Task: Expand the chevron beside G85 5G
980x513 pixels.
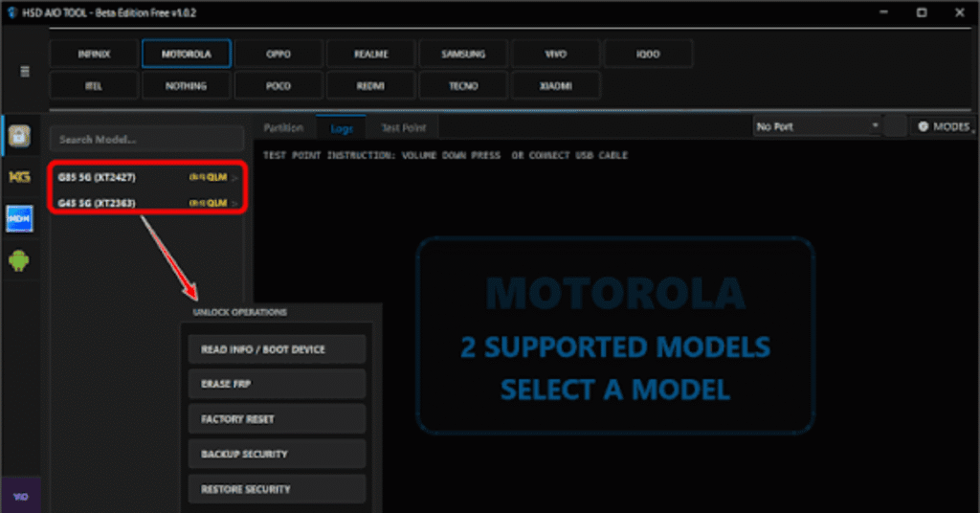Action: (235, 178)
